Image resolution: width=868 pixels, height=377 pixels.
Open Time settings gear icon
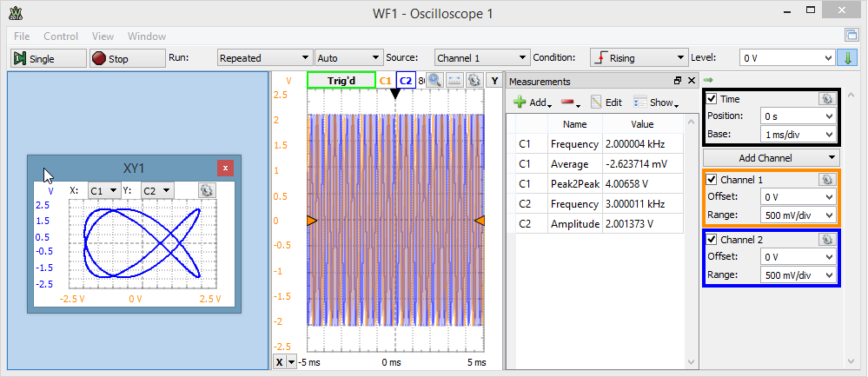pos(826,99)
